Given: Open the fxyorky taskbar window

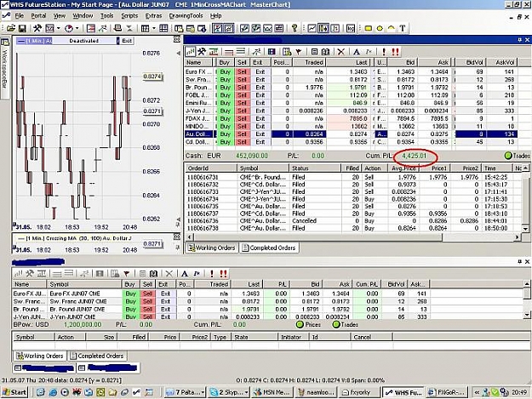Looking at the screenshot, I should point(358,392).
